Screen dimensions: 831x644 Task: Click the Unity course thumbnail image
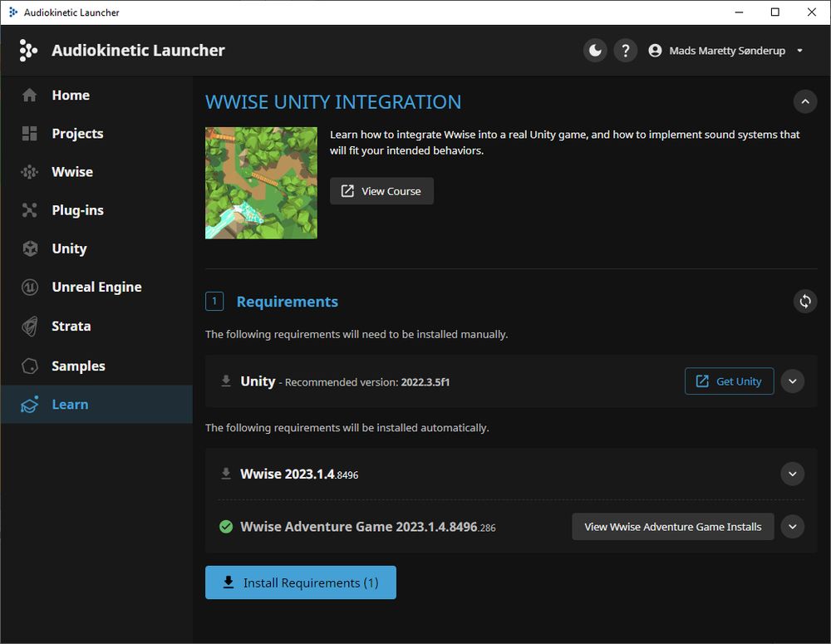click(x=261, y=183)
